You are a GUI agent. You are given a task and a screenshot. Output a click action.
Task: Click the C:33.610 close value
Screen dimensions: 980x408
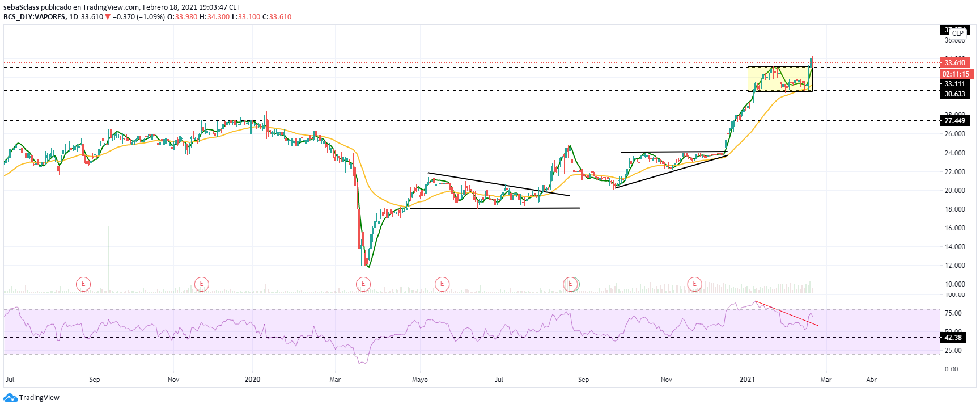tap(277, 17)
